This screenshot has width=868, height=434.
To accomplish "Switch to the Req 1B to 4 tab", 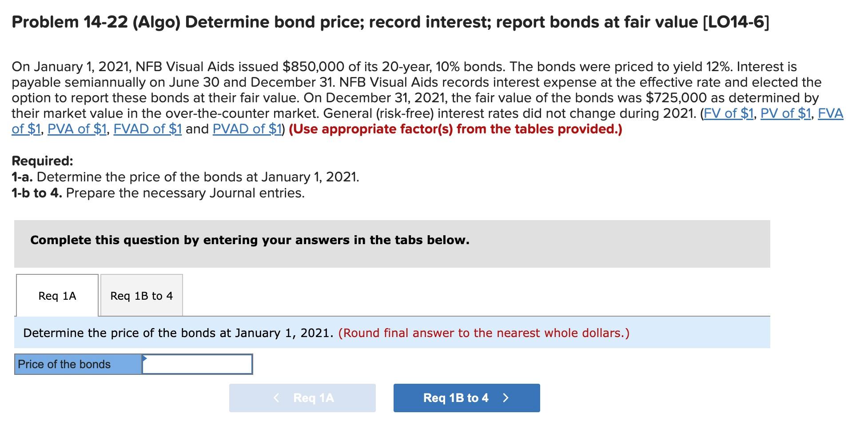I will pos(142,295).
